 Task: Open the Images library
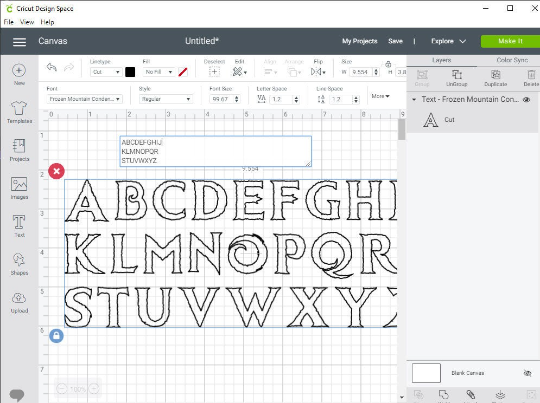(19, 188)
